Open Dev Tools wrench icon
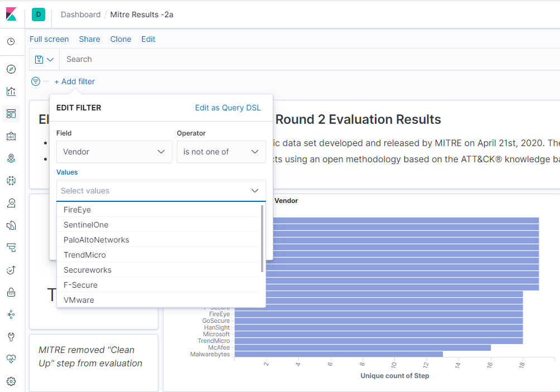 click(11, 337)
